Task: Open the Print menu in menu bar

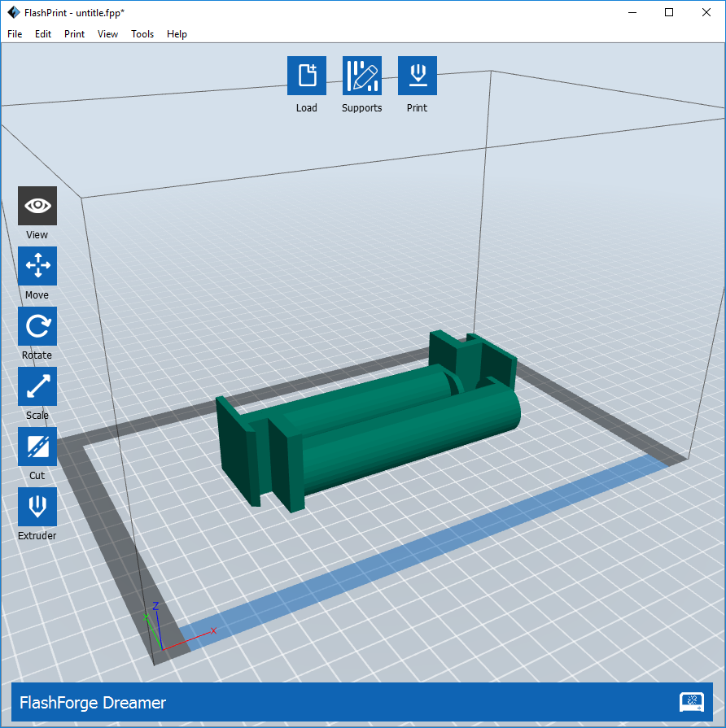Action: coord(74,34)
